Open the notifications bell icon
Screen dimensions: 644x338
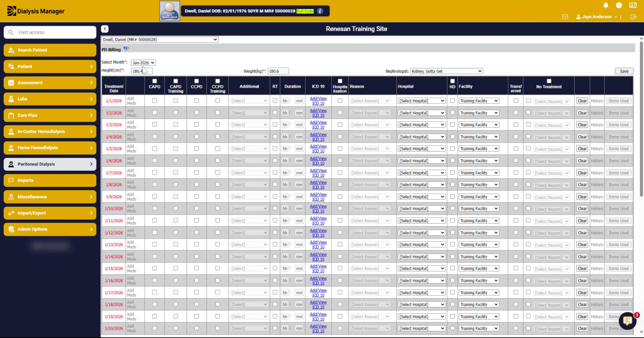[x=606, y=5]
